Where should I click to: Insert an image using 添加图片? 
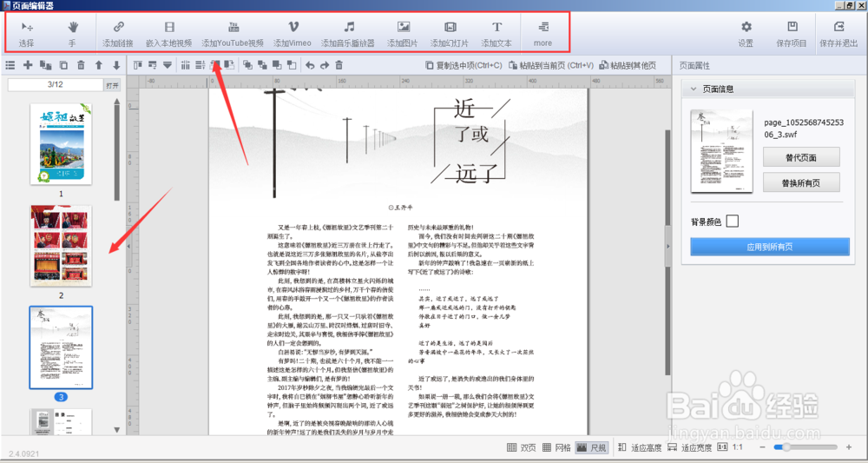tap(403, 33)
